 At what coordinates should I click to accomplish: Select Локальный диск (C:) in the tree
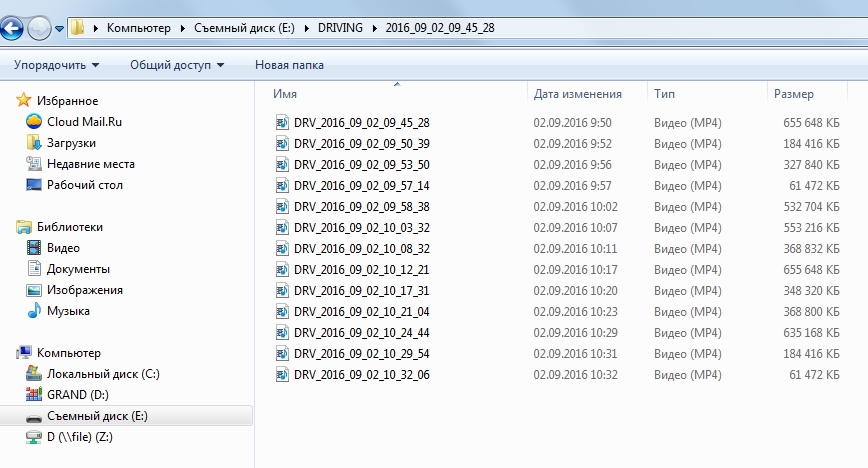pos(103,374)
